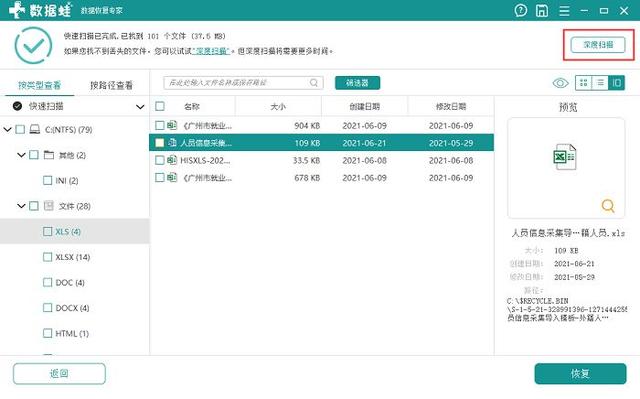
Task: Click the C:(NTFS) drive icon
Action: click(x=35, y=130)
